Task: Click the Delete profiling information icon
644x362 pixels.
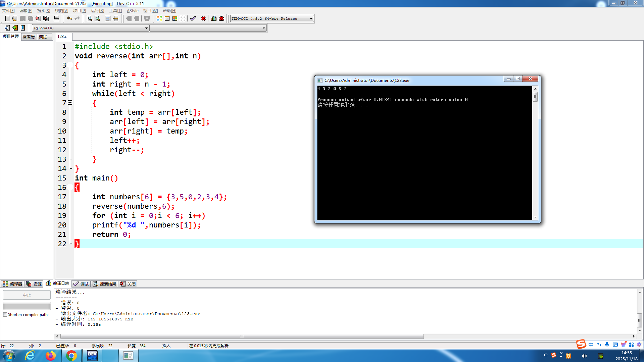Action: (221, 18)
